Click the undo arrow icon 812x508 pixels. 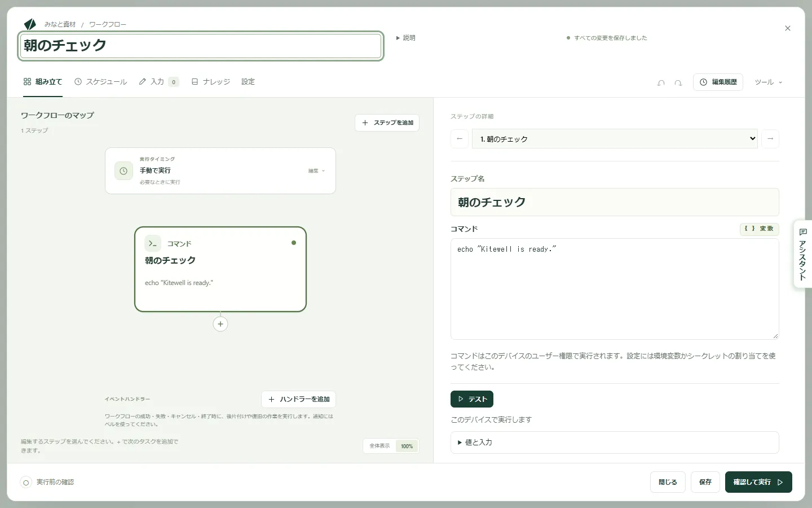(661, 82)
